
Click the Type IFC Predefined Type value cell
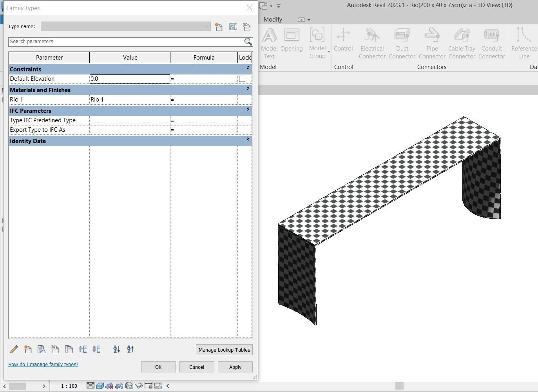pos(130,120)
